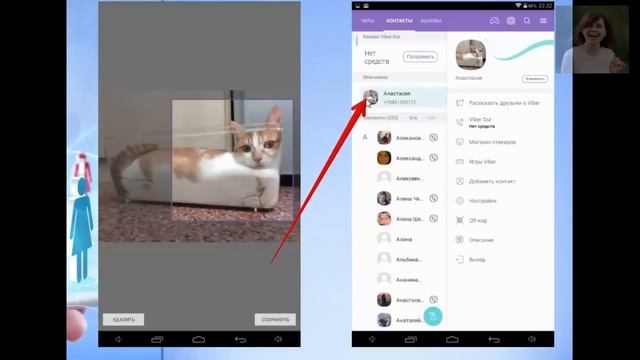Screen dimensions: 640x360
Task: Tap the small cat avatar beside Анастасия number
Action: click(x=371, y=98)
